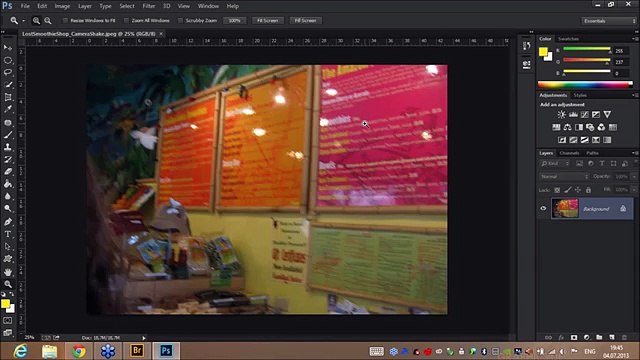Open the Filter menu
The height and width of the screenshot is (360, 640).
(149, 6)
